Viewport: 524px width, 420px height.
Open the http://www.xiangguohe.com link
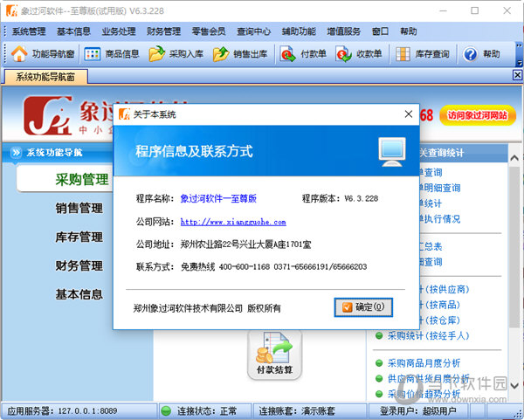click(x=233, y=222)
